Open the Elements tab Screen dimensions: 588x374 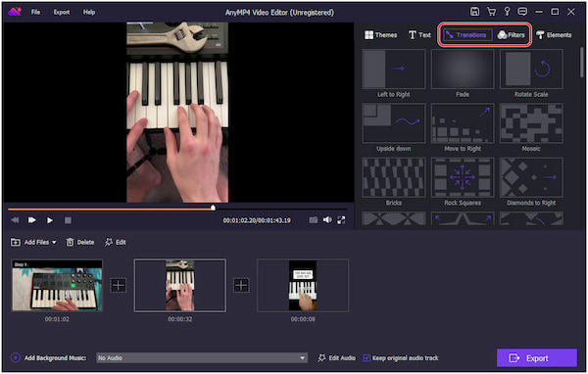[x=554, y=35]
